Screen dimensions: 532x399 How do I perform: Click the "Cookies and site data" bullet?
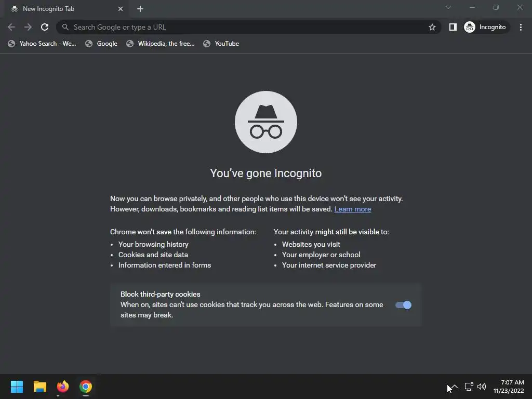click(x=153, y=255)
